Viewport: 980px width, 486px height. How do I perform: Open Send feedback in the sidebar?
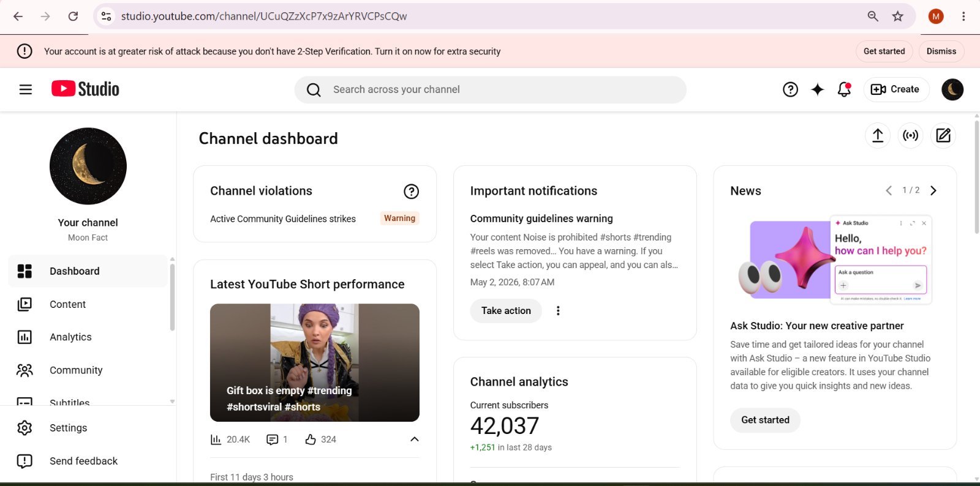click(88, 461)
